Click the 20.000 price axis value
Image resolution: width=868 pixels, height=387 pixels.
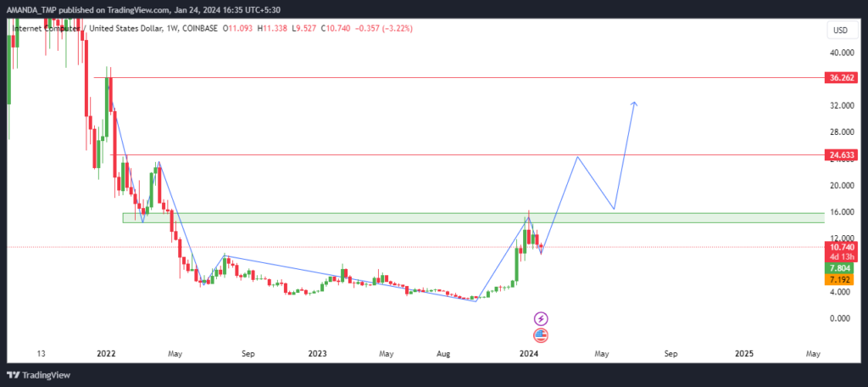point(840,185)
